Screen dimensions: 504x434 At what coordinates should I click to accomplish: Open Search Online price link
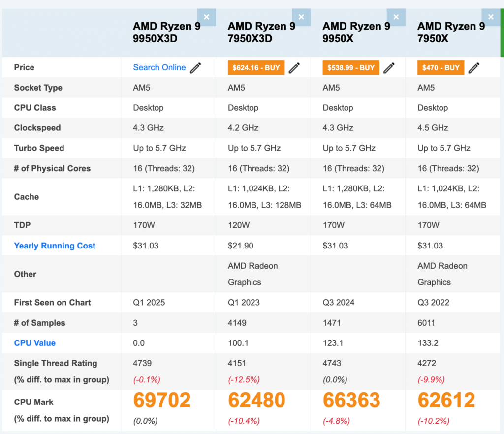click(159, 67)
